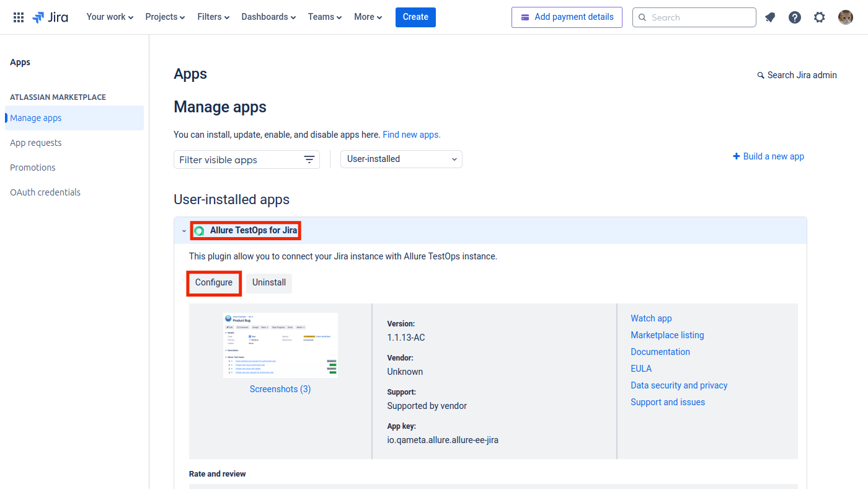868x489 pixels.
Task: Open Data security and privacy link
Action: pos(679,385)
